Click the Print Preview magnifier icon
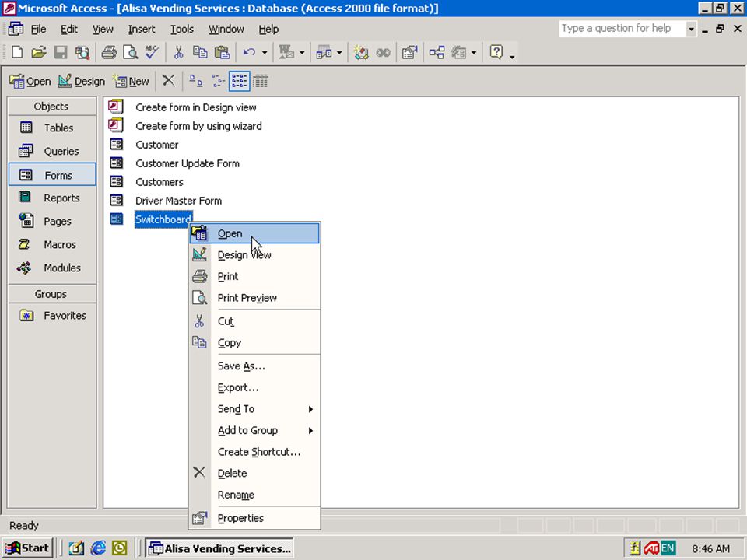The image size is (747, 560). click(130, 52)
